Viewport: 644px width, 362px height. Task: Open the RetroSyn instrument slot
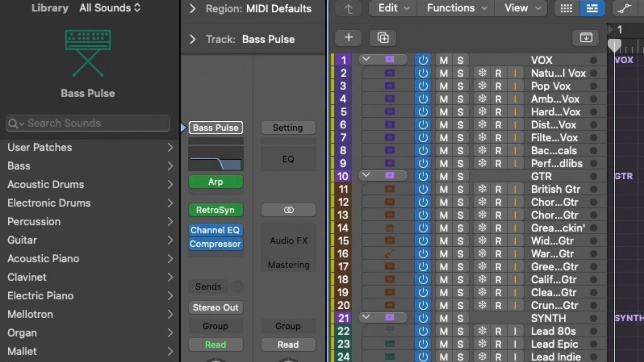(x=216, y=210)
